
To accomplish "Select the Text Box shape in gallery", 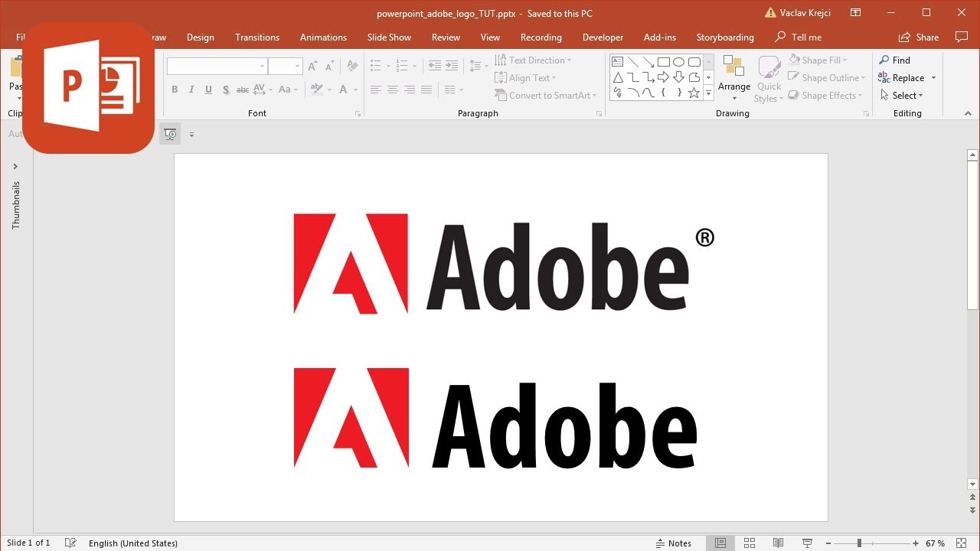I will [618, 62].
